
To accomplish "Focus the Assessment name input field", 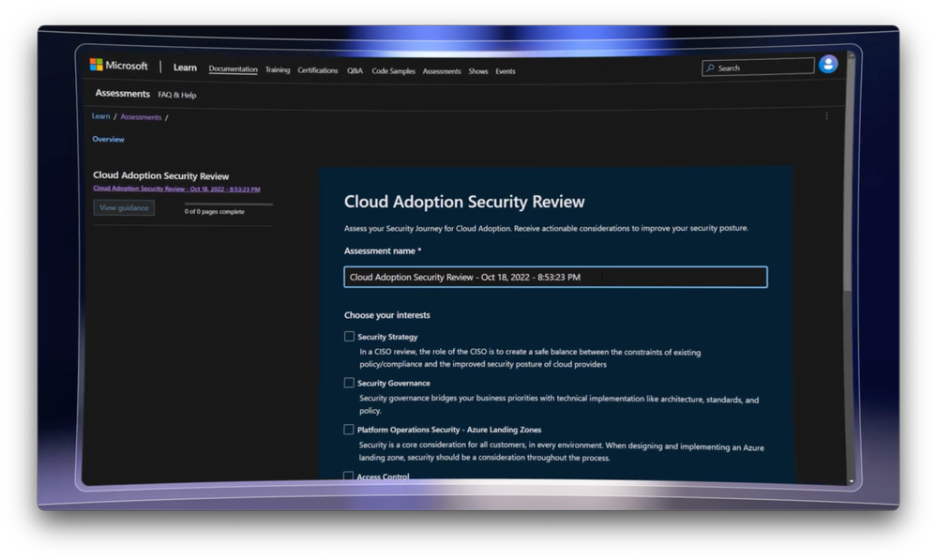I will click(x=556, y=277).
